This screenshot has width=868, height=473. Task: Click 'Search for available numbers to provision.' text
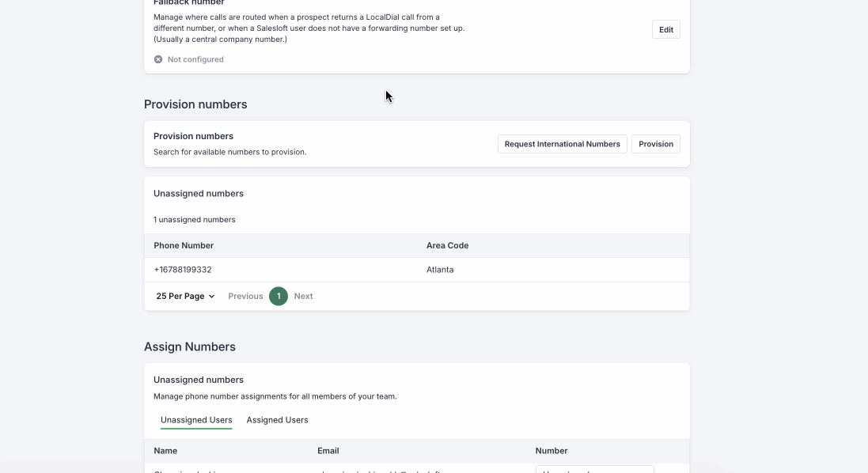[x=229, y=152]
